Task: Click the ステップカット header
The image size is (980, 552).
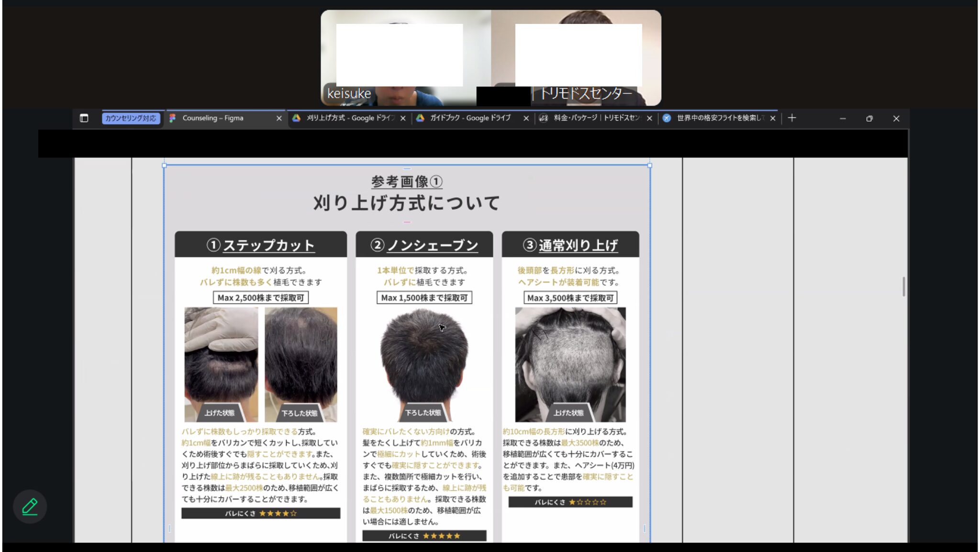Action: click(x=261, y=245)
